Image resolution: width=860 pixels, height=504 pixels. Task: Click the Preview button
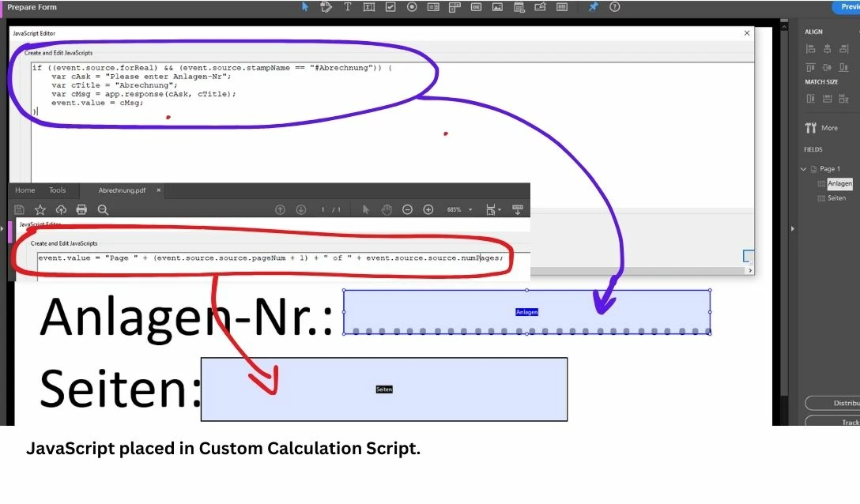[847, 7]
